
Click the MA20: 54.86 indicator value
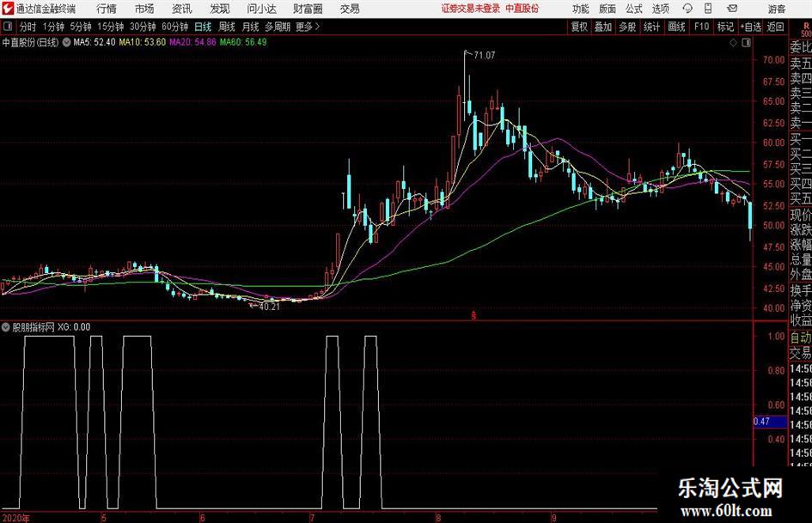click(x=192, y=42)
